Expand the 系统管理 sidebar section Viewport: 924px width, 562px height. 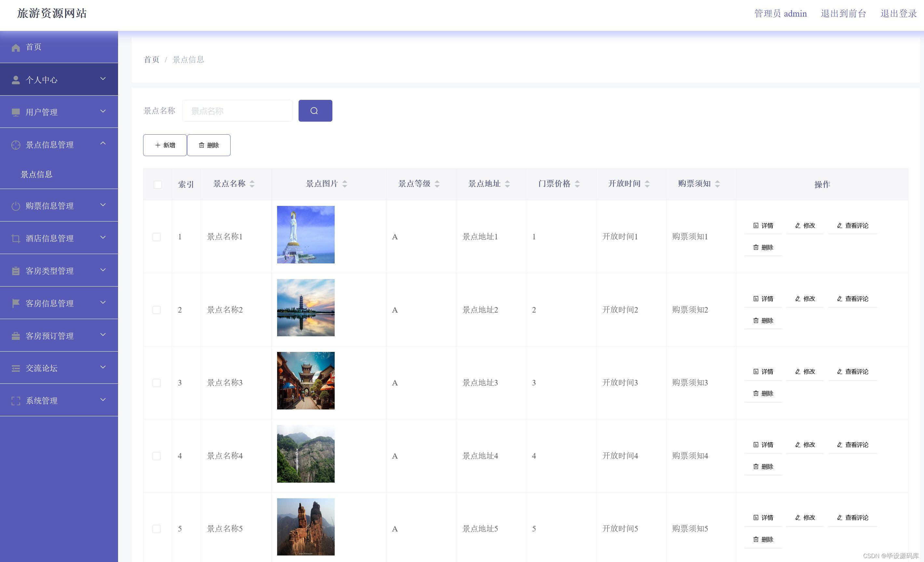point(59,400)
